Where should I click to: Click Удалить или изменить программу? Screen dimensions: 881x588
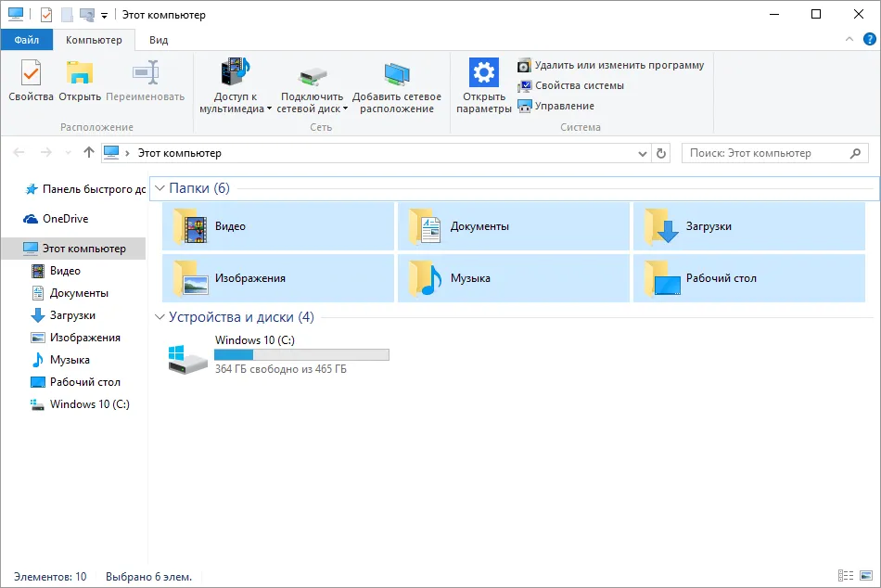611,65
